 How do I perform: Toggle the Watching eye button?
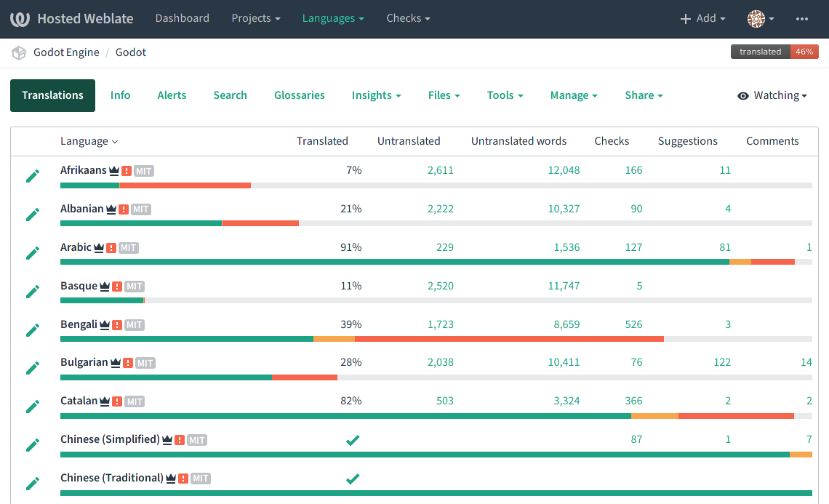pyautogui.click(x=772, y=96)
